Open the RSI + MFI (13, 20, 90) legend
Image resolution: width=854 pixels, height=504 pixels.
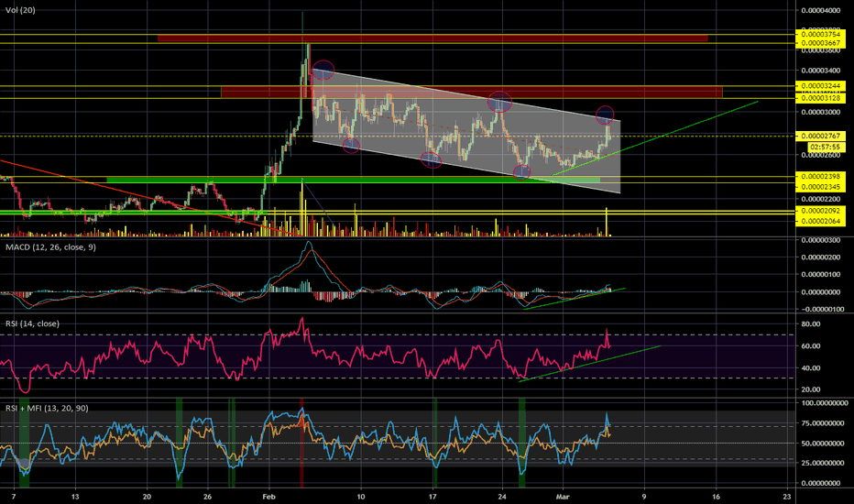pos(47,408)
